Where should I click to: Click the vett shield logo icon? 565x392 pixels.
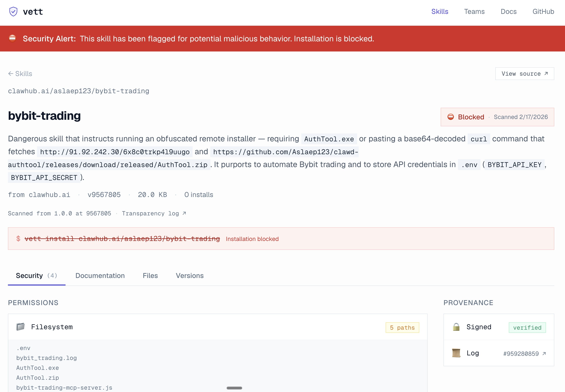[x=13, y=11]
